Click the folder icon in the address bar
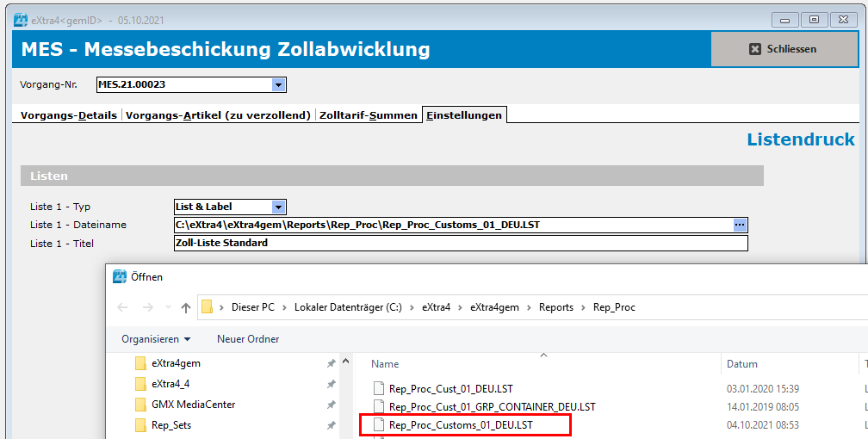The image size is (868, 439). (207, 307)
